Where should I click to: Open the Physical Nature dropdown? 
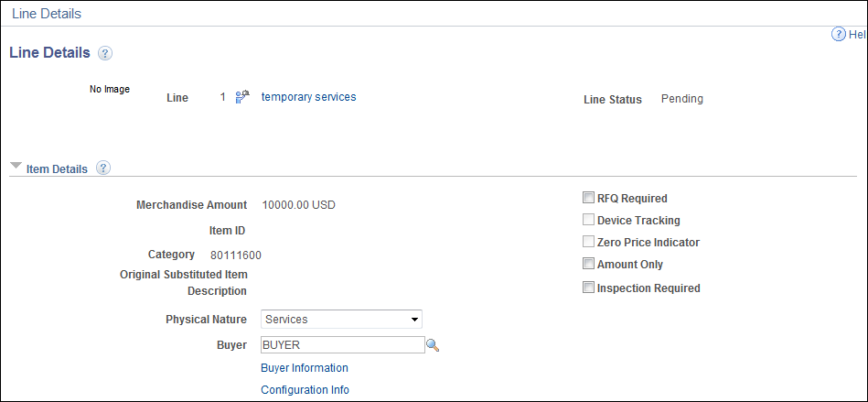(341, 320)
